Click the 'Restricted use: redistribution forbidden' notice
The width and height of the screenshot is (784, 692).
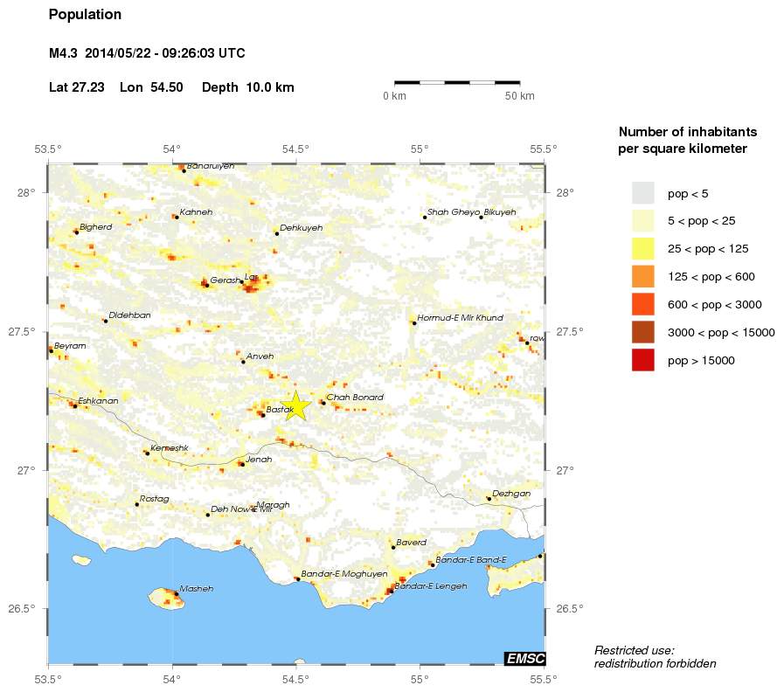pos(655,657)
